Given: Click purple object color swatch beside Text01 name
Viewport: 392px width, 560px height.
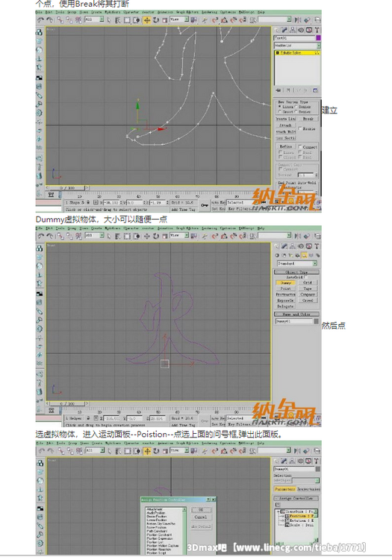Looking at the screenshot, I should [318, 38].
